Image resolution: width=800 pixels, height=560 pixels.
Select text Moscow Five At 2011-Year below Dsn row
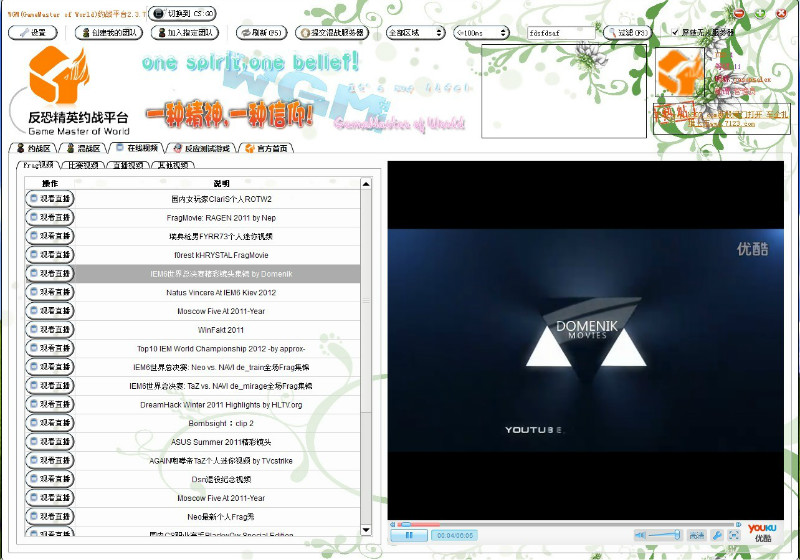[x=221, y=498]
